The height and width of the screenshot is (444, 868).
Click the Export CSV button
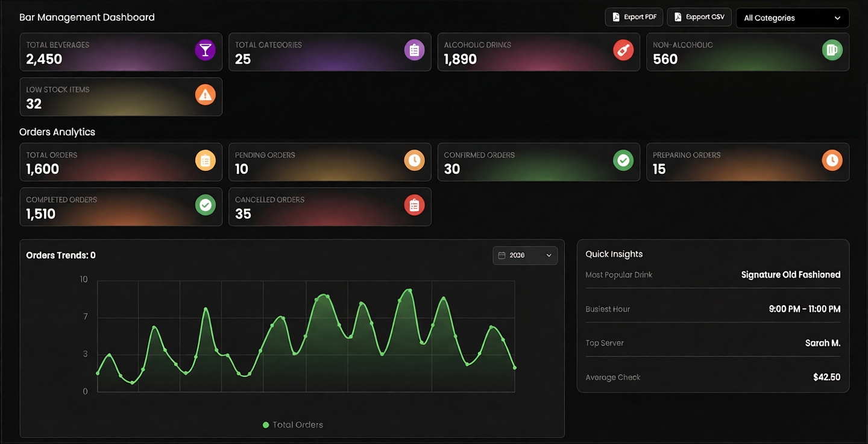[699, 17]
